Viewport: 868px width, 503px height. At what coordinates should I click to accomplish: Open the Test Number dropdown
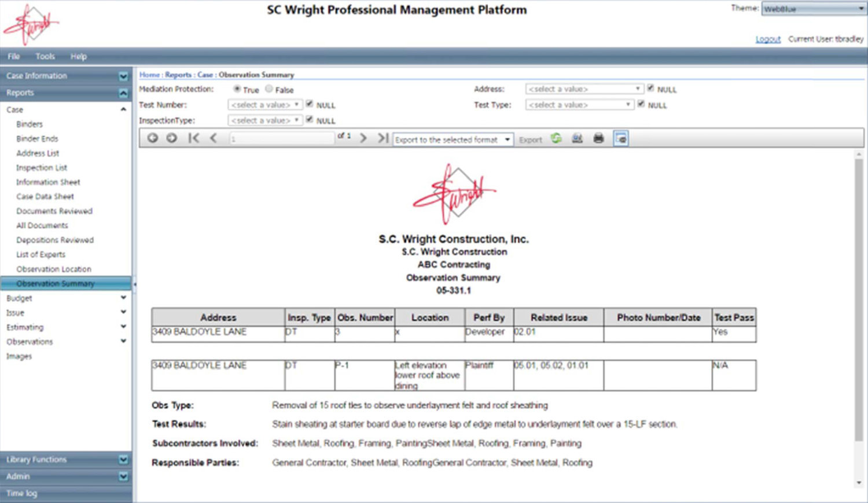click(265, 105)
